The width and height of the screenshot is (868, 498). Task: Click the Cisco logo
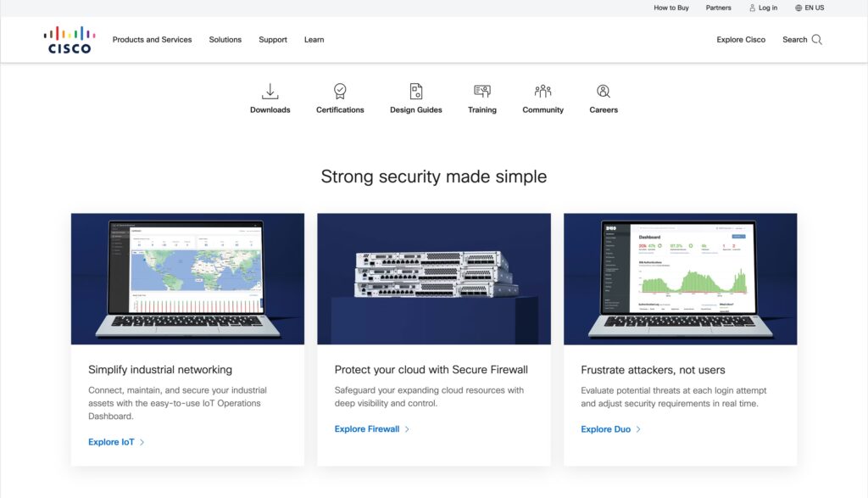click(71, 38)
